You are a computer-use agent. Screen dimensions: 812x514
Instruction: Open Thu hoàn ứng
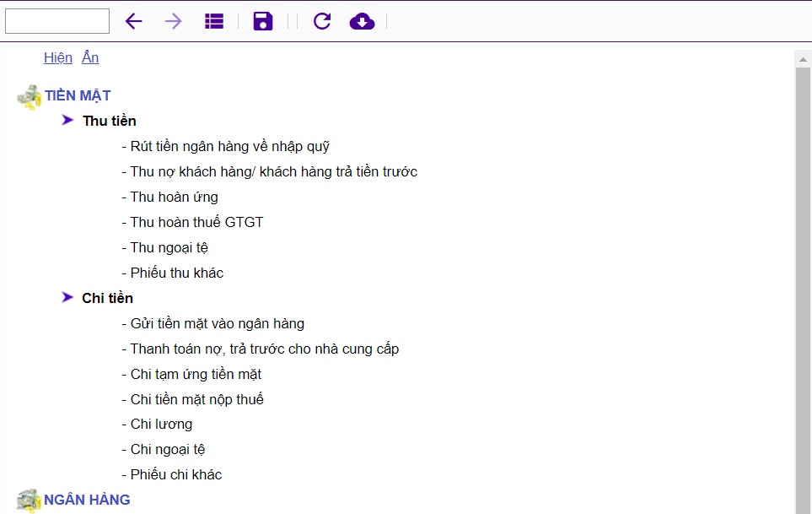click(x=174, y=197)
